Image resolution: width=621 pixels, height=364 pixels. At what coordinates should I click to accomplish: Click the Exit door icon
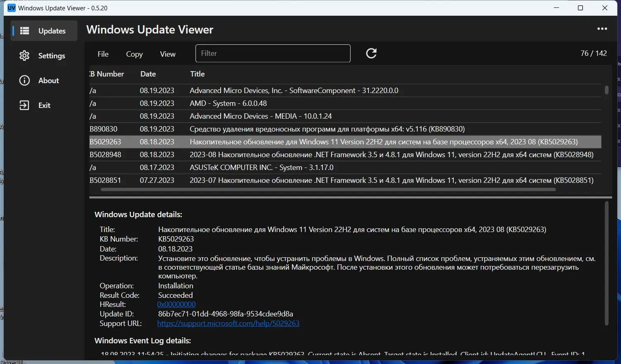[x=24, y=105]
